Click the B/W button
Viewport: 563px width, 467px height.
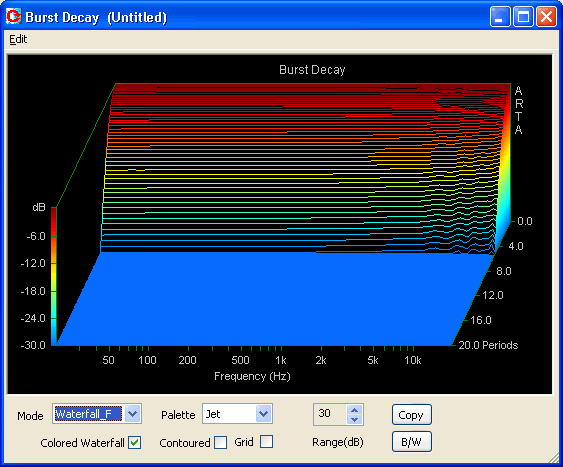411,442
